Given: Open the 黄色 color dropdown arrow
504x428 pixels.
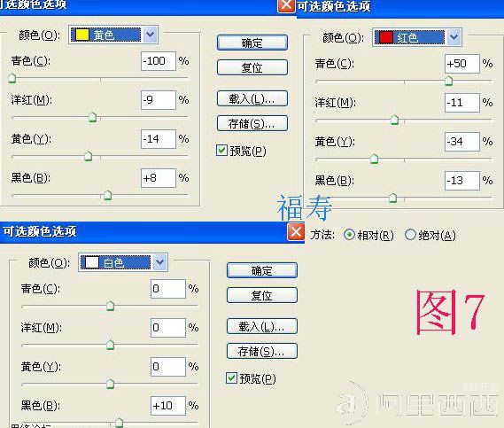Looking at the screenshot, I should pyautogui.click(x=150, y=35).
